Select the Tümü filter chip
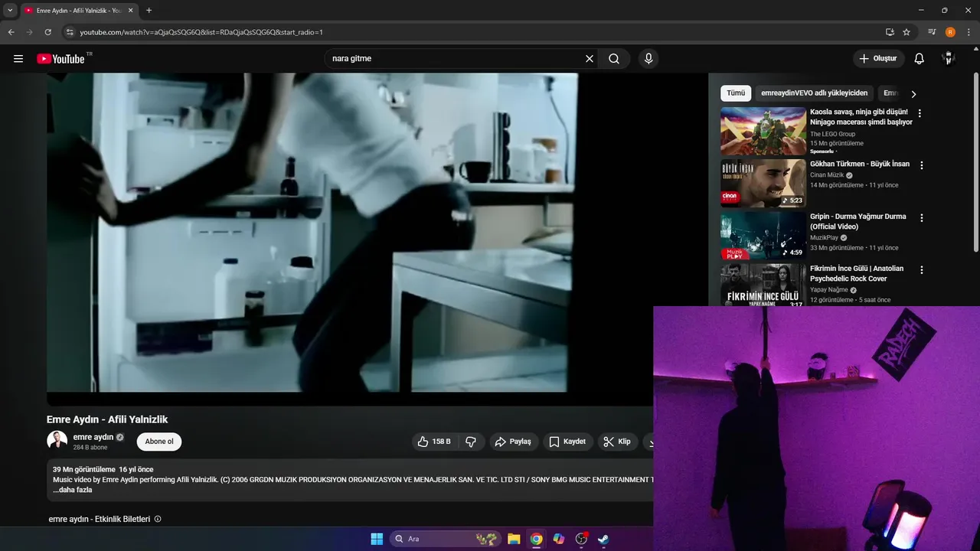 point(736,93)
